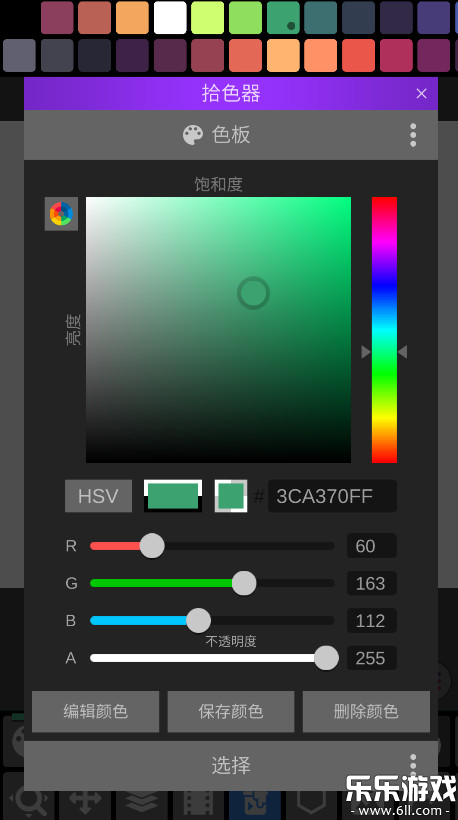Click the 删除颜色 button

coord(366,711)
